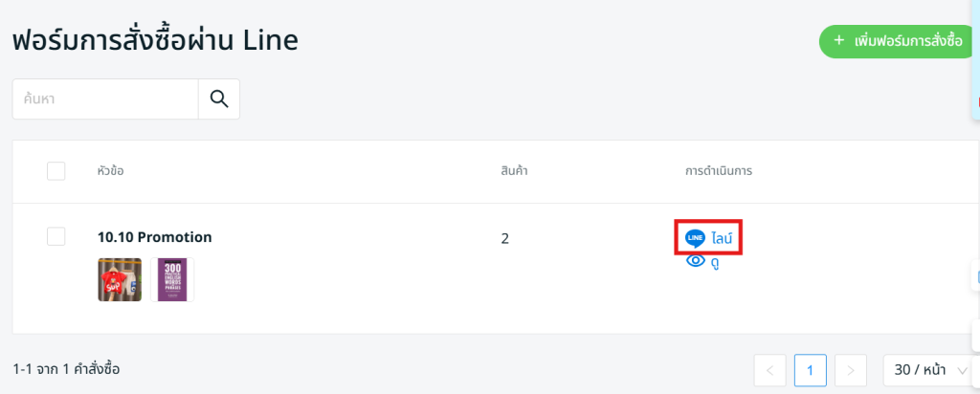Image resolution: width=980 pixels, height=394 pixels.
Task: Select page number 1 in pagination
Action: [811, 370]
